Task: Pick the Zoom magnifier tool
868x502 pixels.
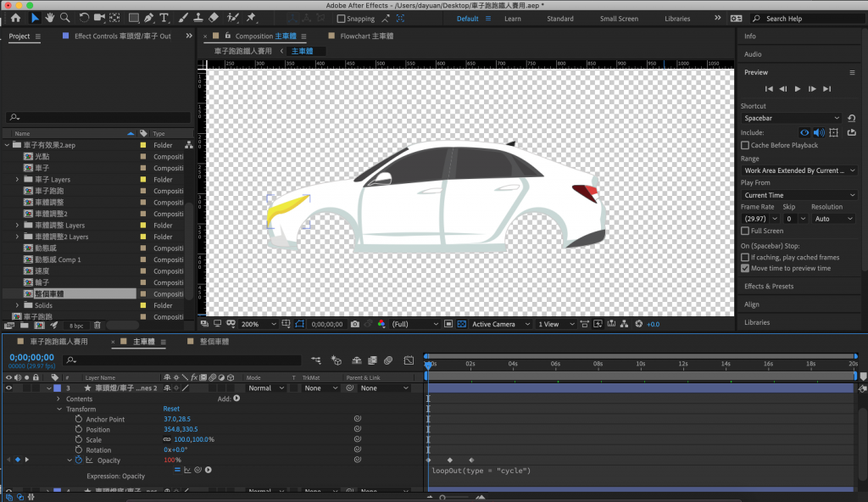Action: coord(64,18)
